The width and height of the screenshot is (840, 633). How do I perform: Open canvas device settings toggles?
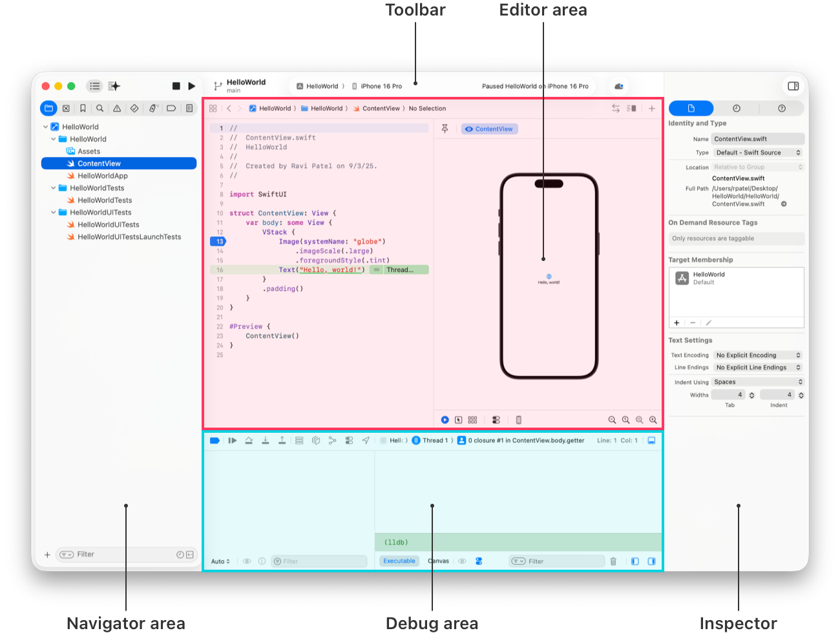496,420
